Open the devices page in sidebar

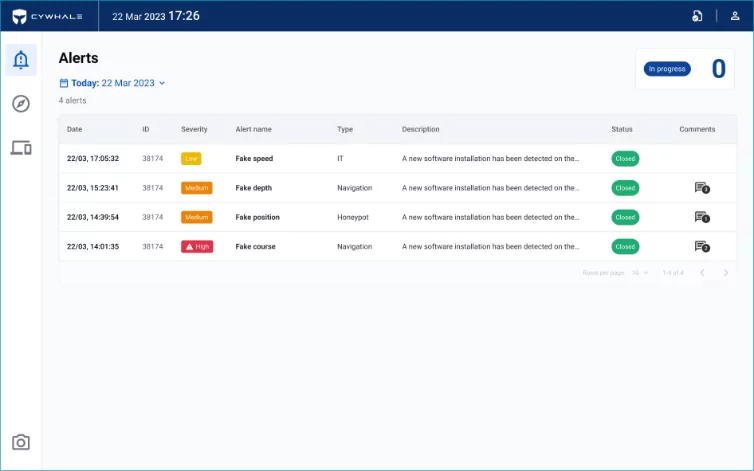tap(21, 148)
